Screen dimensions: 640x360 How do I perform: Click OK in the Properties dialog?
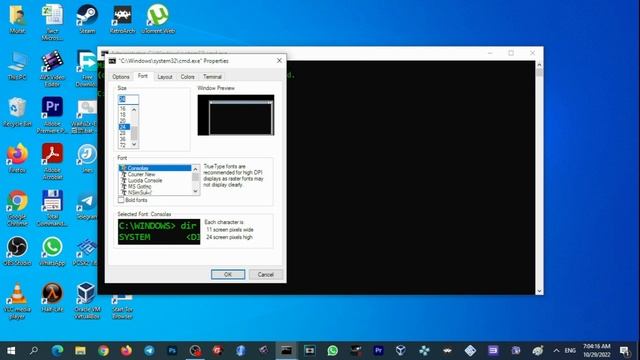[228, 274]
